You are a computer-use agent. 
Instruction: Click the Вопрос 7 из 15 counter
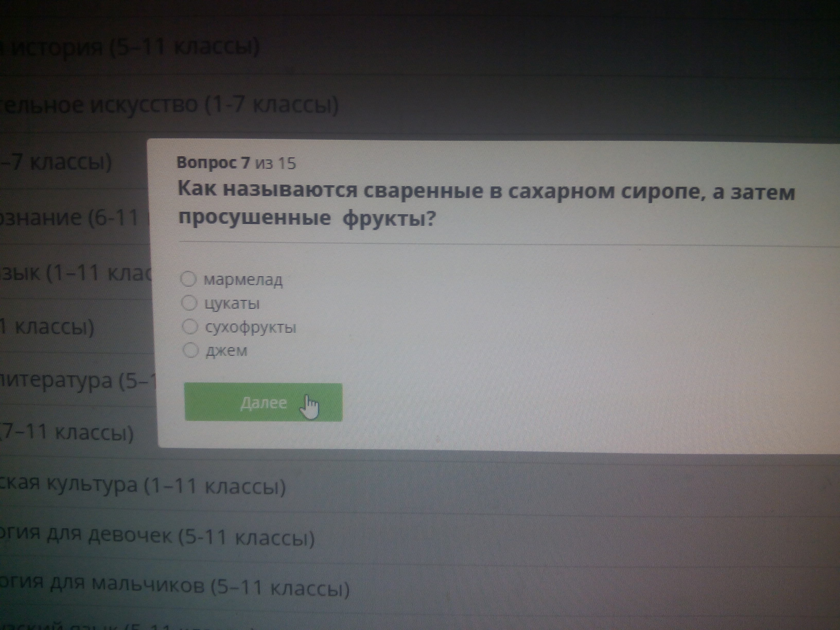236,163
